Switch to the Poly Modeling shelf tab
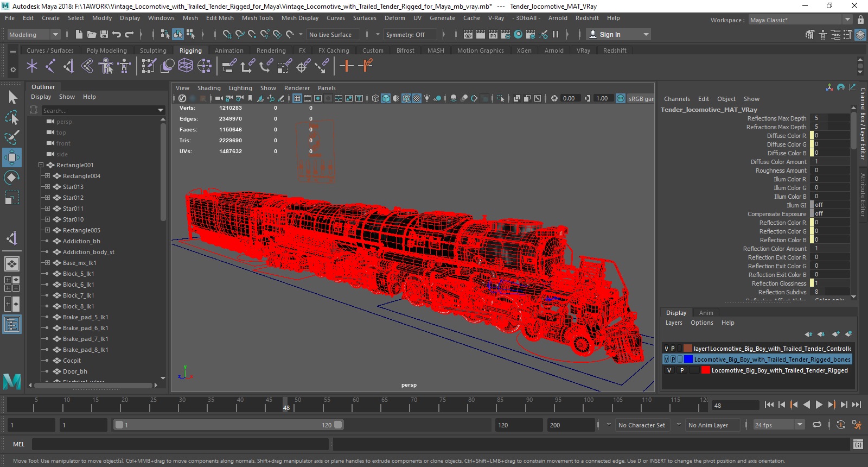The width and height of the screenshot is (868, 467). point(107,51)
